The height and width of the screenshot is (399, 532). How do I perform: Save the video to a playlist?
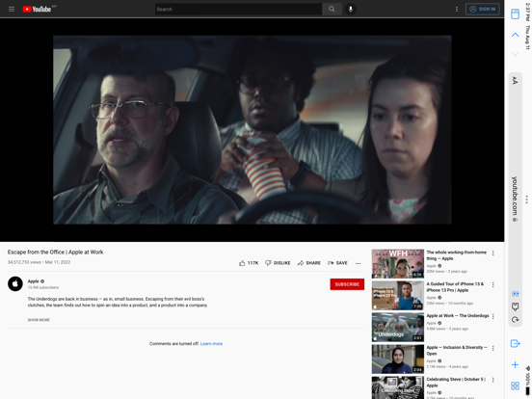[x=337, y=263]
